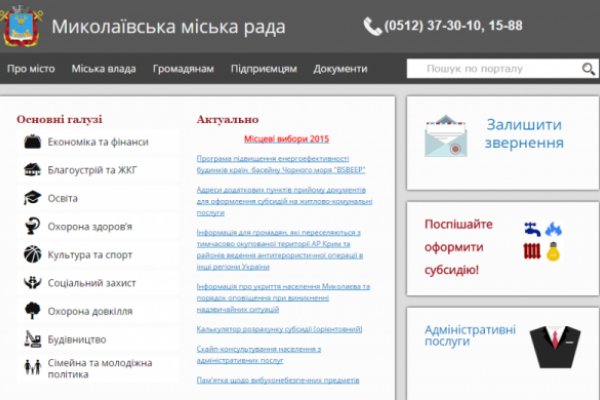Click the briefcase icon beside Економіка та фінанси

click(x=32, y=142)
